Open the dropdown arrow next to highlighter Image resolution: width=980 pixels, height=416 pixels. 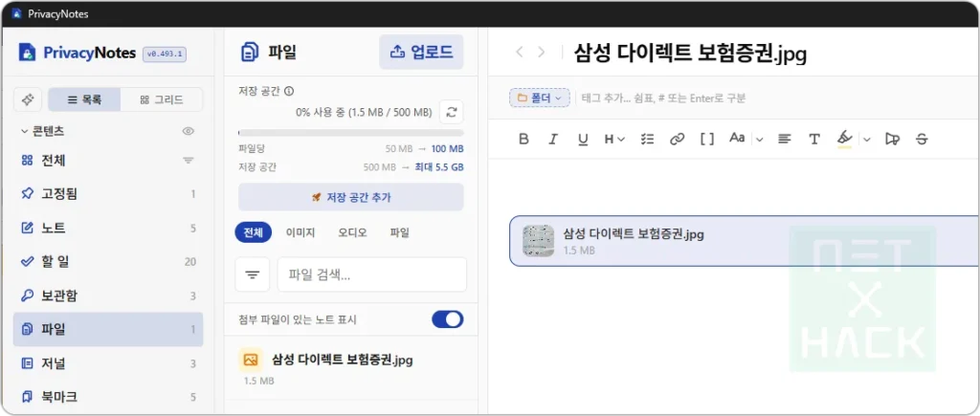(x=867, y=140)
